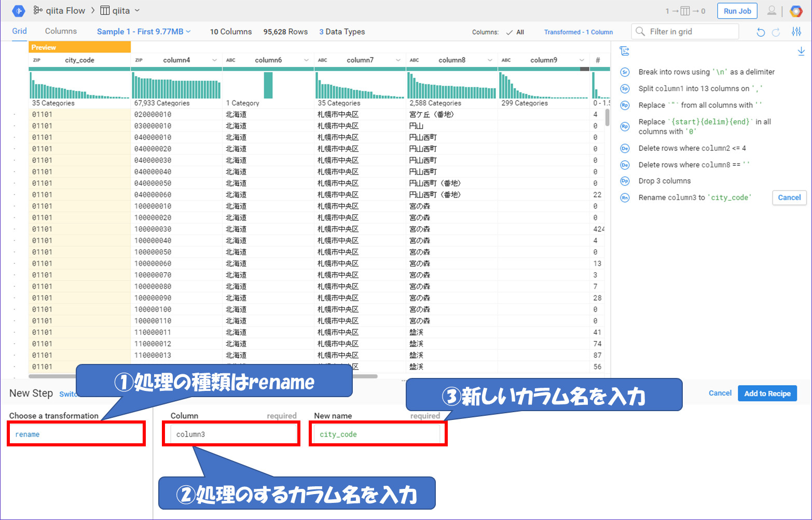Click the 'Dp' Drop 3 columns step icon
The image size is (812, 520).
tap(625, 181)
